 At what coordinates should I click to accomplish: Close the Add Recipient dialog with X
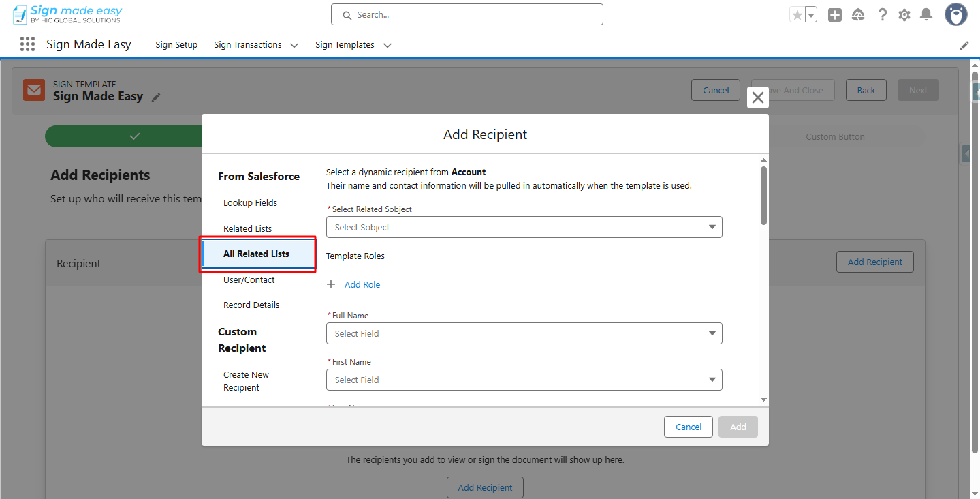[757, 97]
